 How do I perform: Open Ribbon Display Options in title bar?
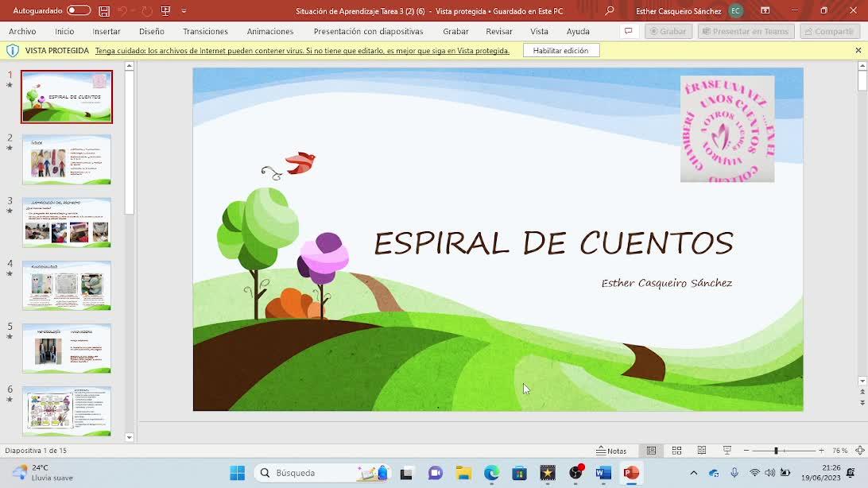(765, 11)
